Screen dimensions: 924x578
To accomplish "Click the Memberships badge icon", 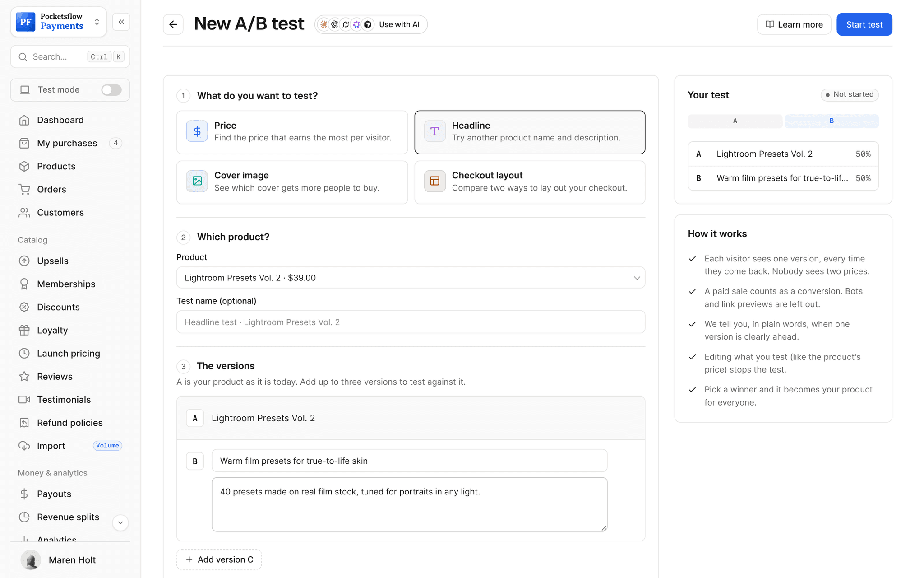I will click(24, 284).
